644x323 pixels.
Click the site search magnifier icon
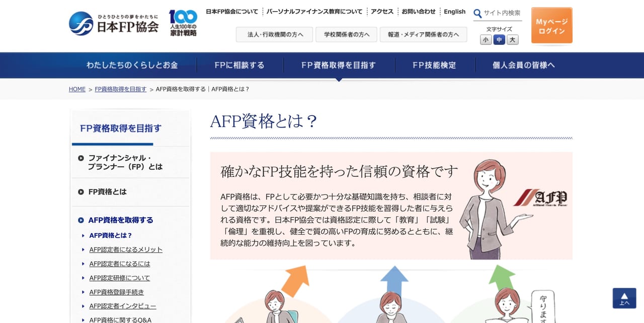[x=477, y=13]
